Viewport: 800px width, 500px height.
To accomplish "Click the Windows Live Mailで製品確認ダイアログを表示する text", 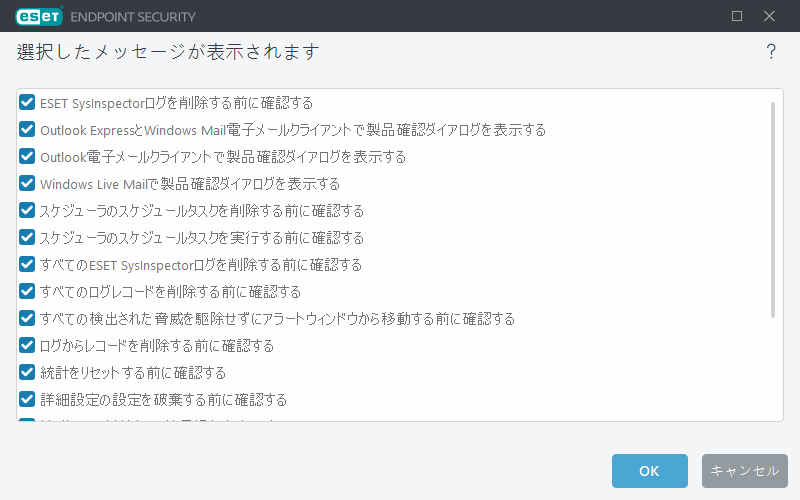I will [x=190, y=184].
